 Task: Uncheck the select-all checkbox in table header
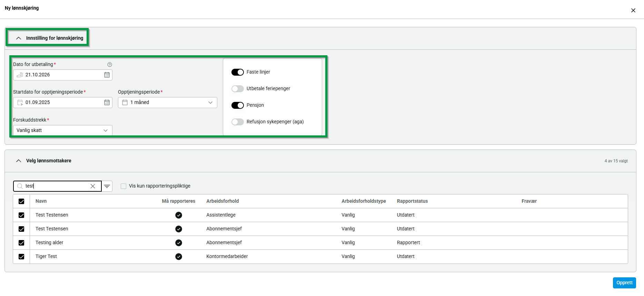point(21,201)
